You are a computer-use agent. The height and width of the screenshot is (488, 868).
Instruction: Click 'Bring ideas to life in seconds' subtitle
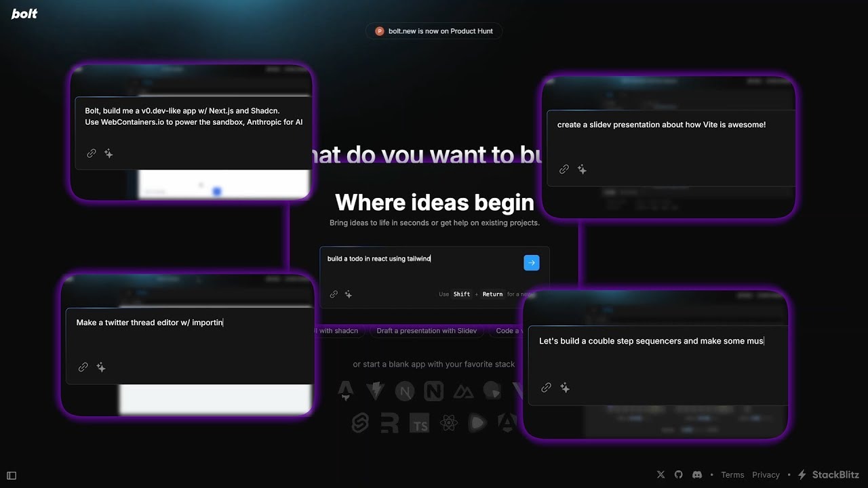(x=435, y=223)
